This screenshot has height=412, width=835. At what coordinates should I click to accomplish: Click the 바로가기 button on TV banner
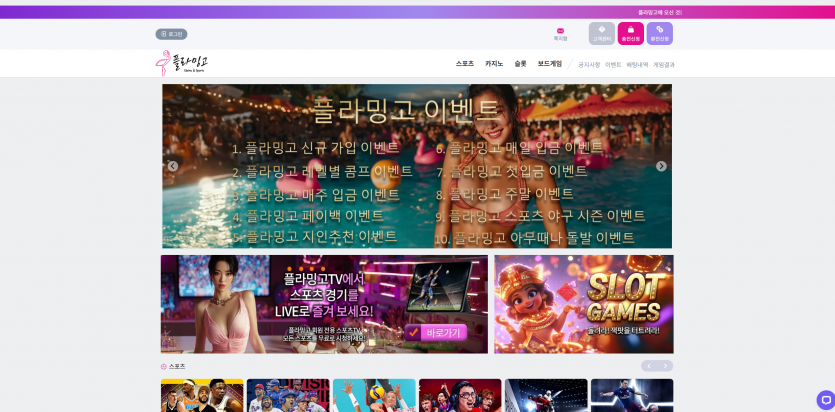coord(436,333)
